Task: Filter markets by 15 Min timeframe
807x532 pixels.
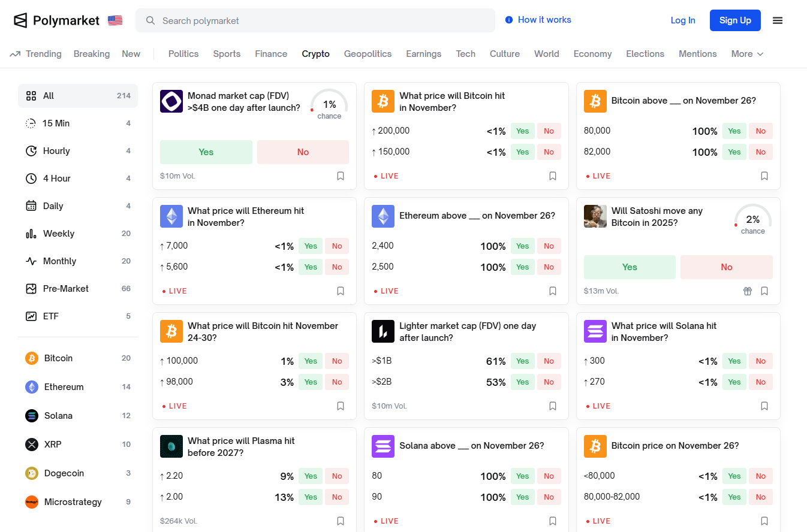Action: tap(78, 123)
